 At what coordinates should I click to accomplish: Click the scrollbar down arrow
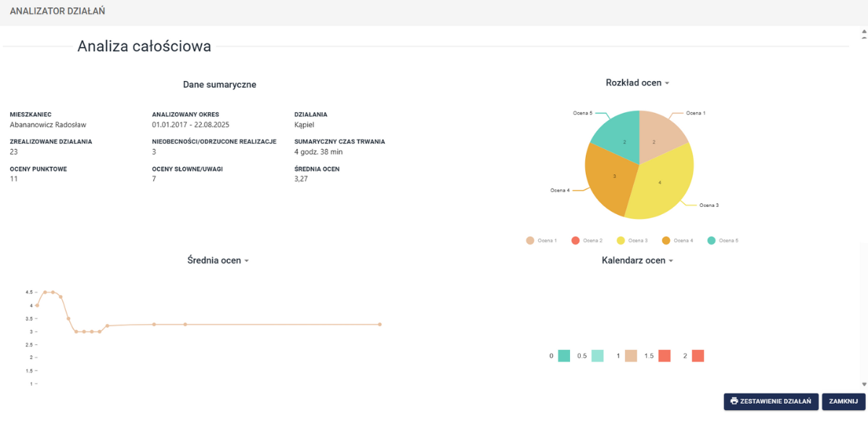(864, 384)
